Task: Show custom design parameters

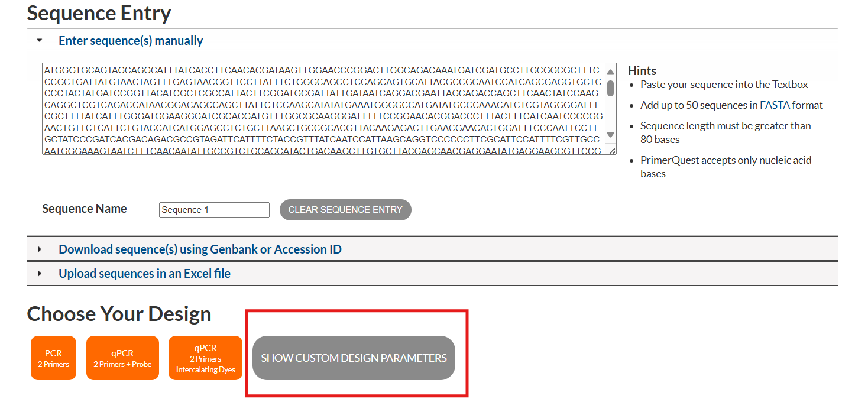Action: coord(354,358)
